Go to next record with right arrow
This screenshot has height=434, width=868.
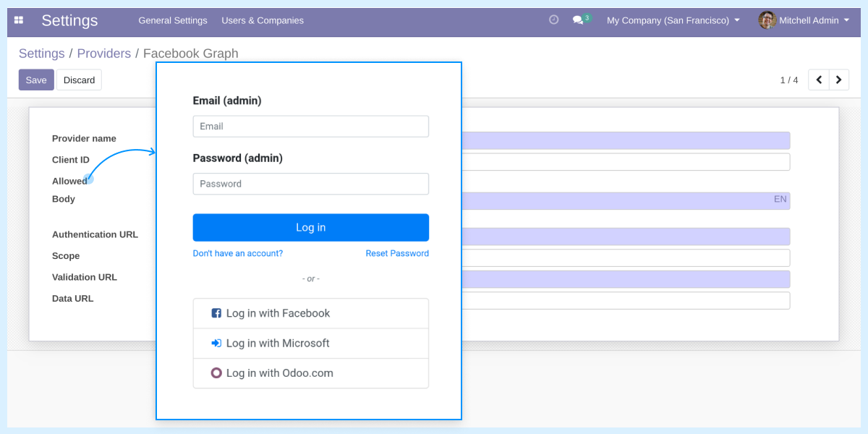click(x=838, y=80)
